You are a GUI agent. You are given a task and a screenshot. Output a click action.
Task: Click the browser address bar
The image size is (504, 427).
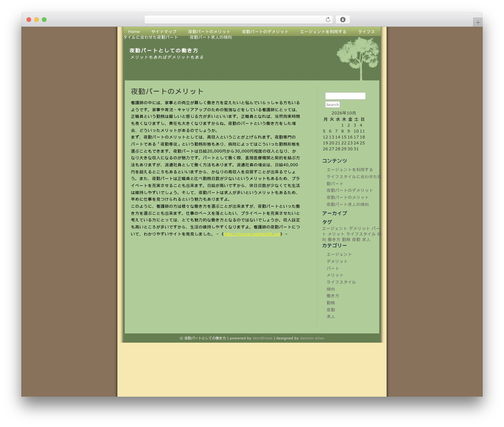(238, 20)
